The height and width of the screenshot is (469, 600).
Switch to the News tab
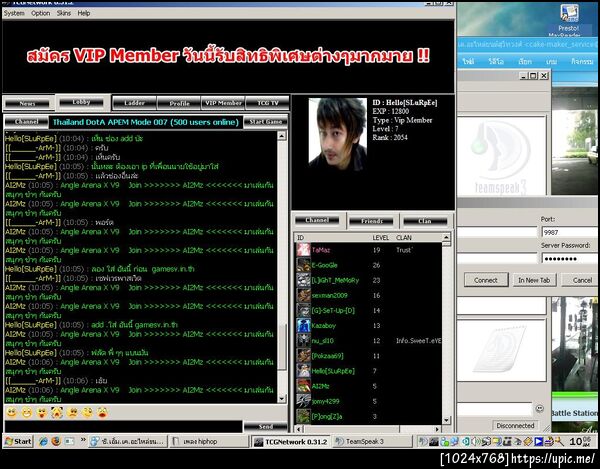pyautogui.click(x=28, y=103)
